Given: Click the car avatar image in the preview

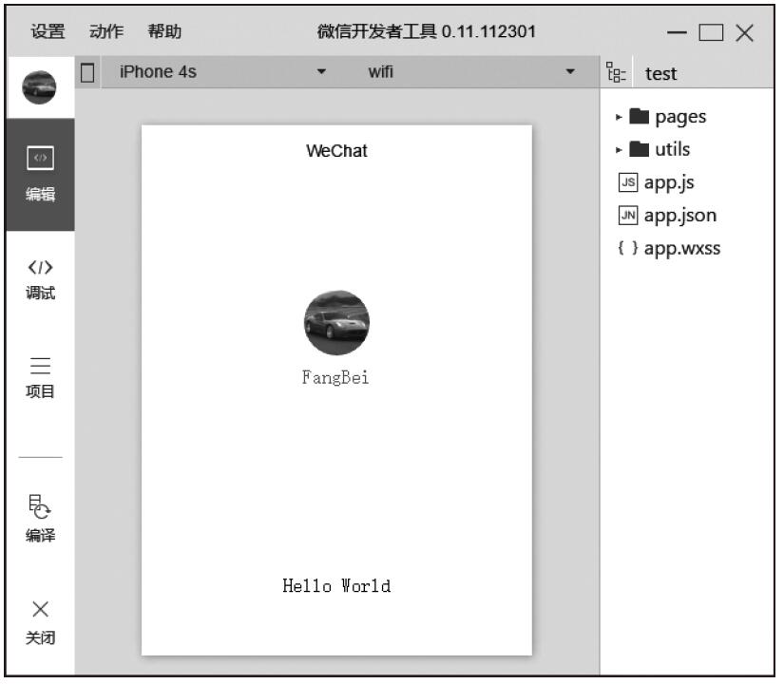Looking at the screenshot, I should pos(336,323).
